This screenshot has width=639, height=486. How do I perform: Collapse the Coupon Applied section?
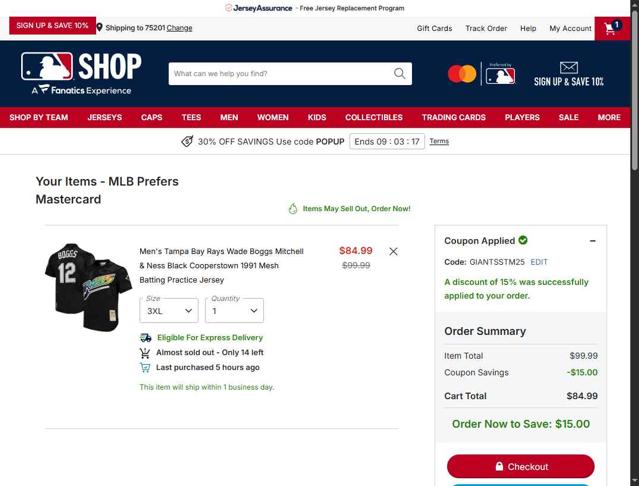pyautogui.click(x=593, y=241)
